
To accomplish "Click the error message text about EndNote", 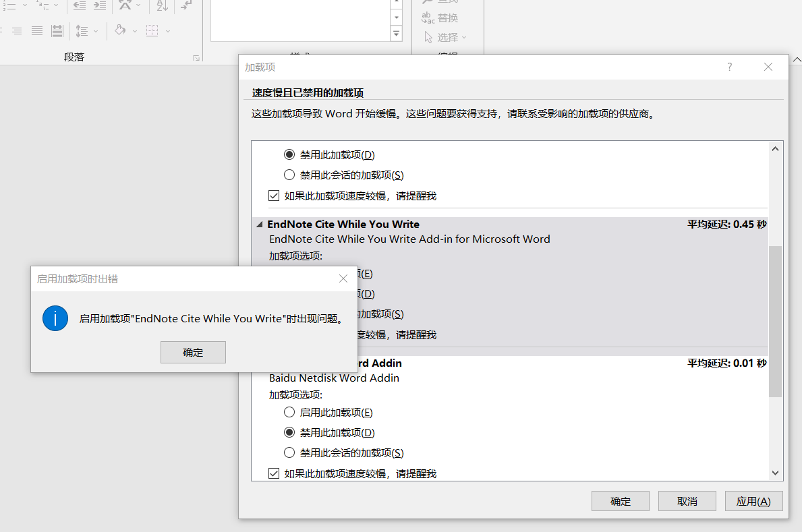I will [x=211, y=319].
